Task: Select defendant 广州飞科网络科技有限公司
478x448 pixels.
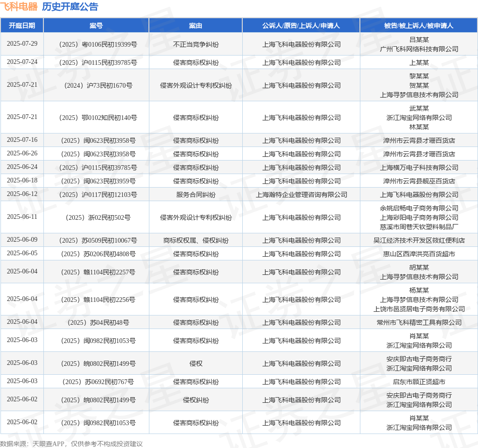Action: coord(419,49)
